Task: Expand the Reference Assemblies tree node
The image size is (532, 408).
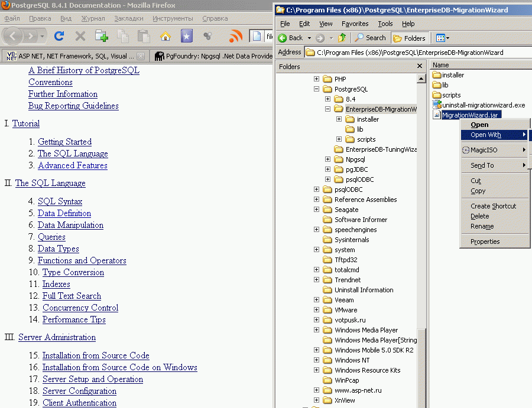Action: [x=317, y=199]
